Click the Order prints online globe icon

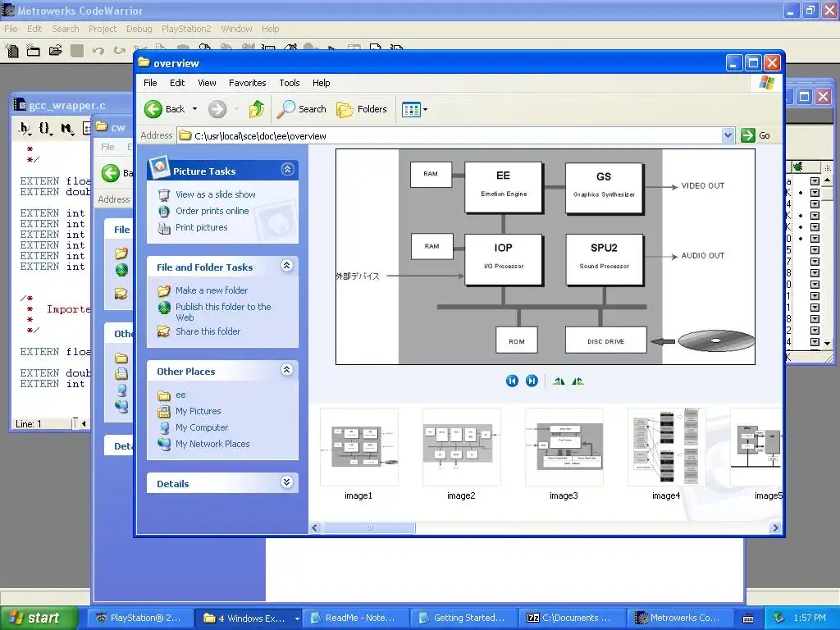pyautogui.click(x=164, y=211)
